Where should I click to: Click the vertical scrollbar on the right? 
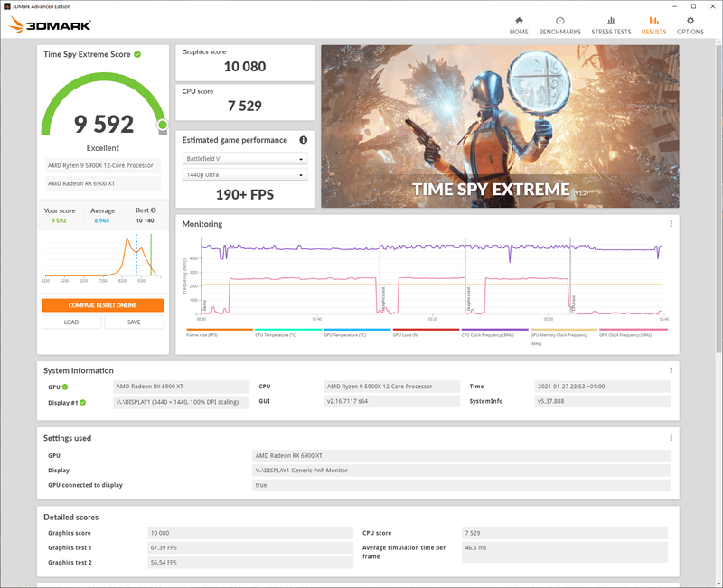[x=718, y=198]
